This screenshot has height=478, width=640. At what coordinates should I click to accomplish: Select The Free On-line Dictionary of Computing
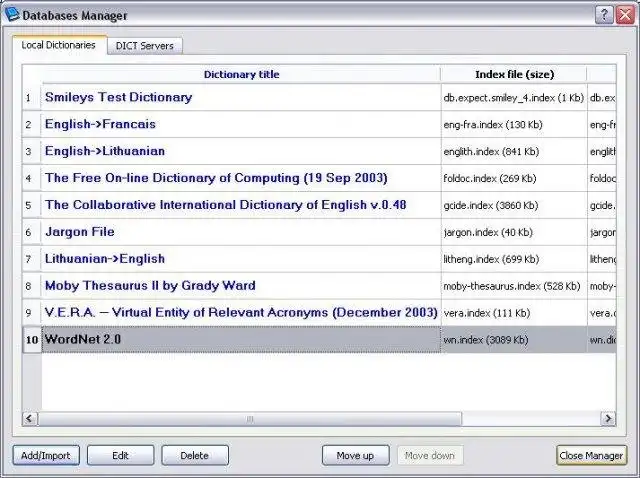(241, 178)
